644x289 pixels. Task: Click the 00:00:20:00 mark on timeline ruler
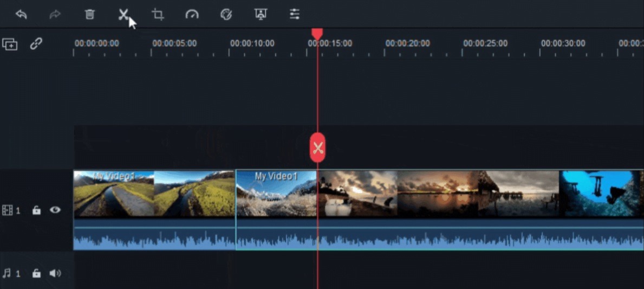click(x=407, y=44)
